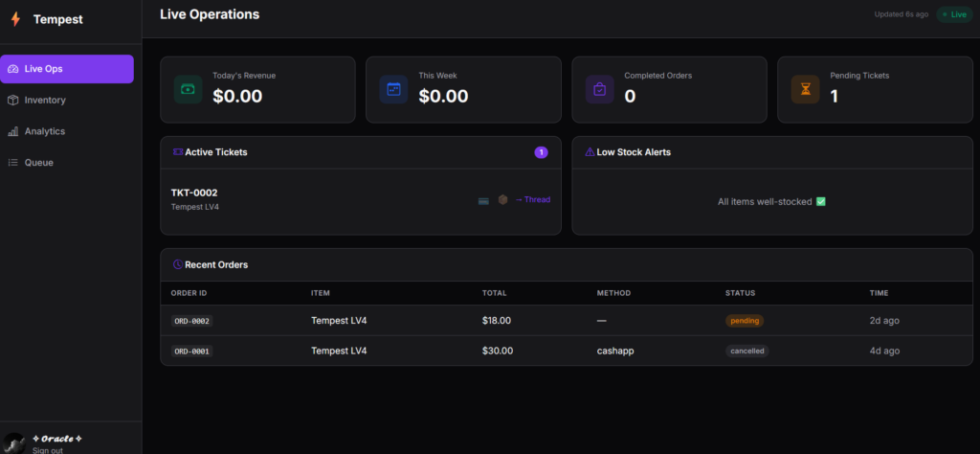Click the ORDER ID column header
This screenshot has width=980, height=454.
click(189, 293)
